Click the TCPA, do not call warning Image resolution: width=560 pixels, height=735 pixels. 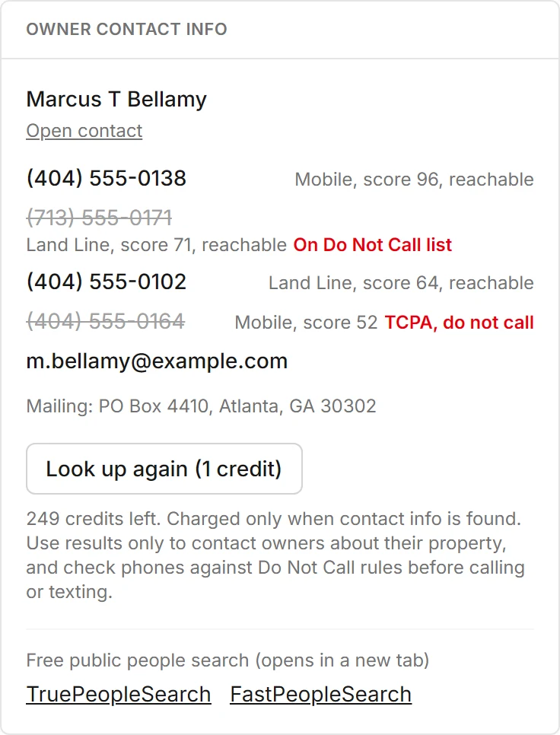point(460,323)
